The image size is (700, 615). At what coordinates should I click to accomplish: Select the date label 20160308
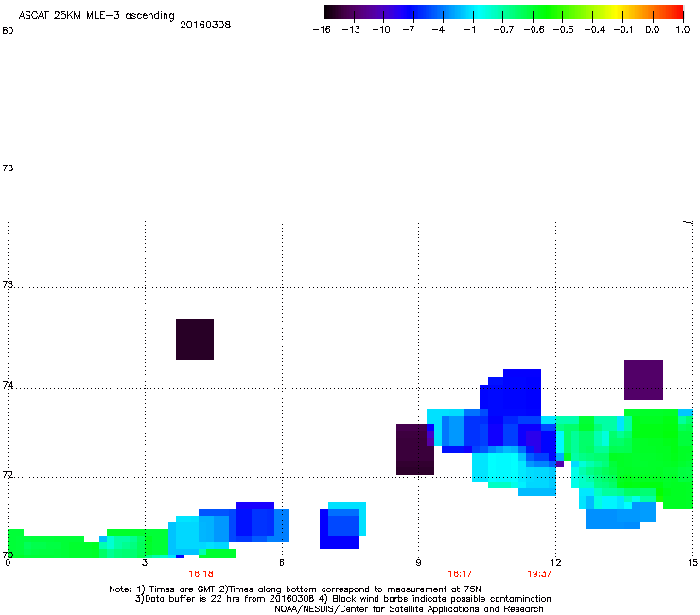(205, 25)
